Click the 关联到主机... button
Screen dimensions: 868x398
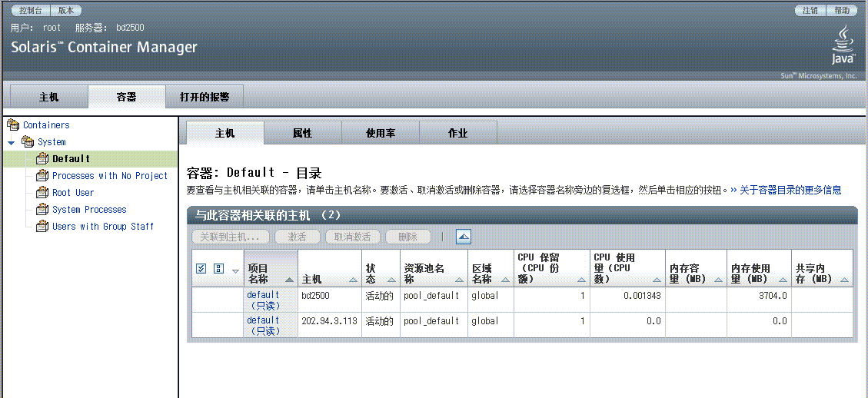tap(231, 237)
